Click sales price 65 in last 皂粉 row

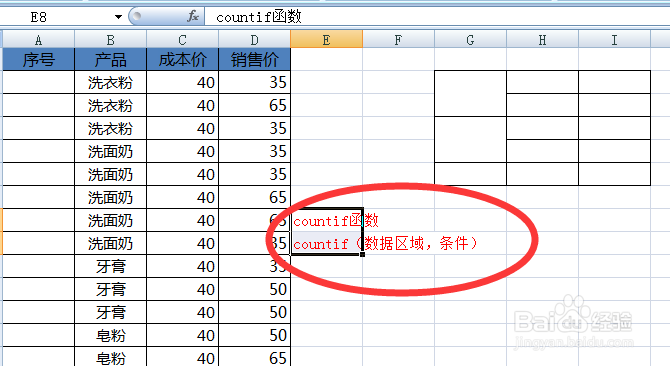pyautogui.click(x=254, y=357)
